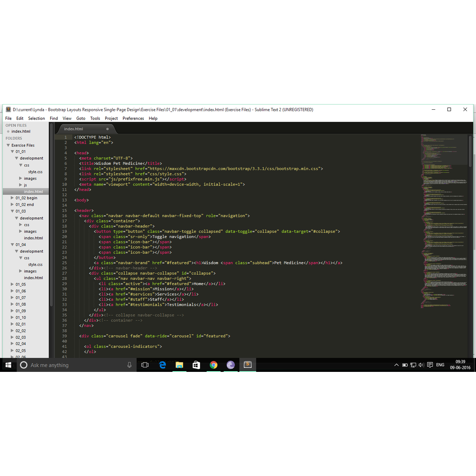Click the Cortana microphone icon
The image size is (476, 476).
129,365
